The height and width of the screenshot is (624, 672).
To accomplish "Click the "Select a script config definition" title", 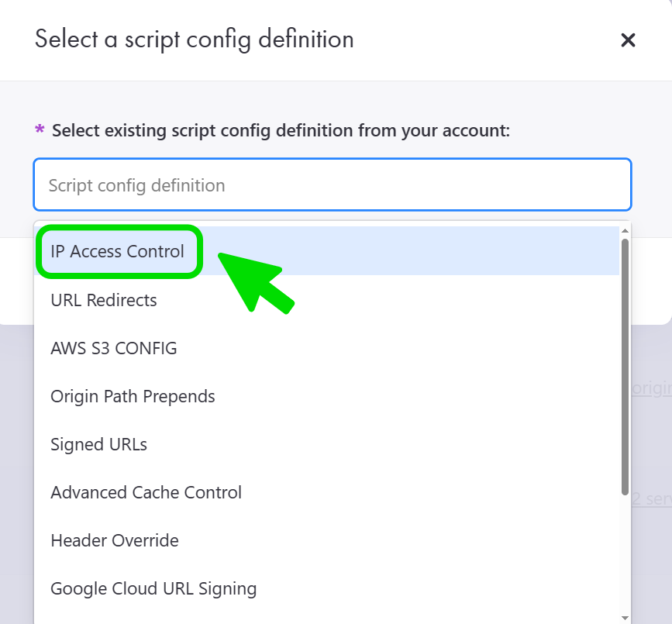I will [x=194, y=39].
